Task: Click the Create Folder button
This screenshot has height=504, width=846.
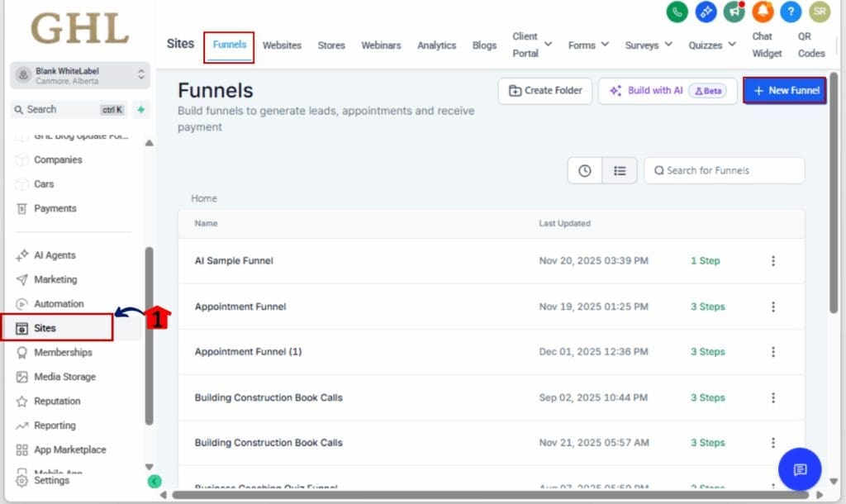Action: 545,91
